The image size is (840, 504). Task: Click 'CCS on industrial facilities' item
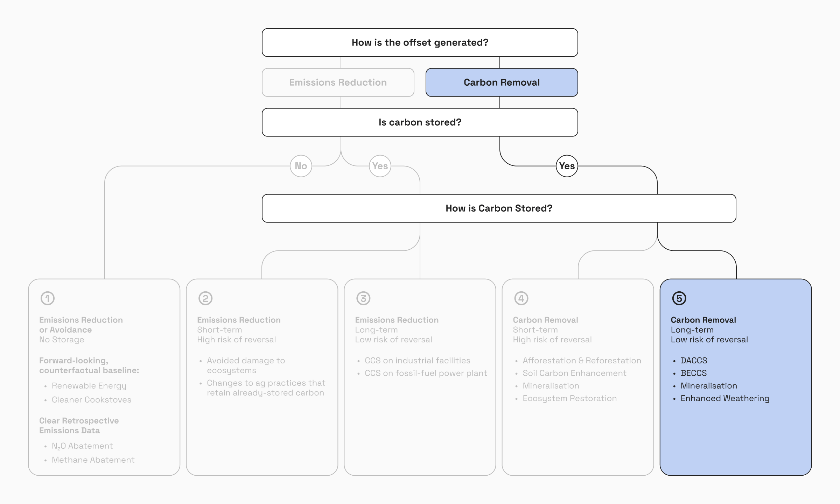[417, 361]
